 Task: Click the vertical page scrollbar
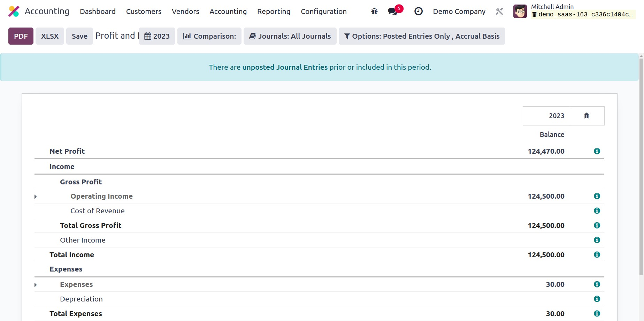[641, 167]
